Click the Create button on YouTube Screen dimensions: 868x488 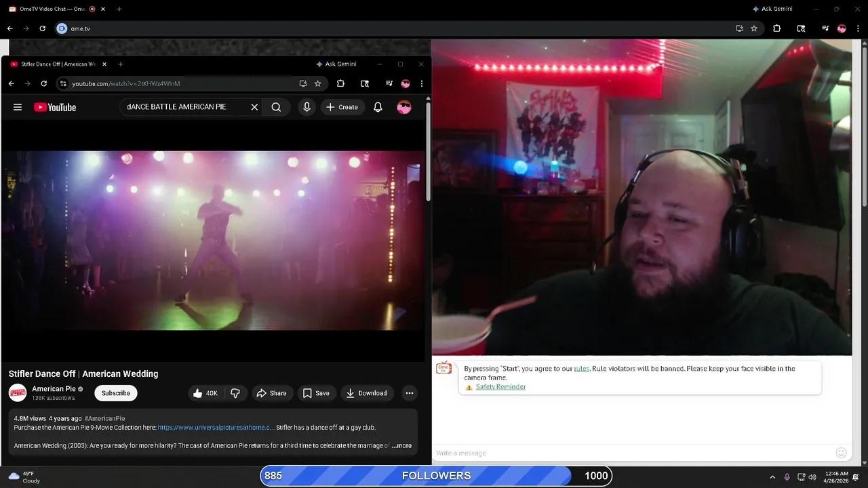tap(342, 107)
